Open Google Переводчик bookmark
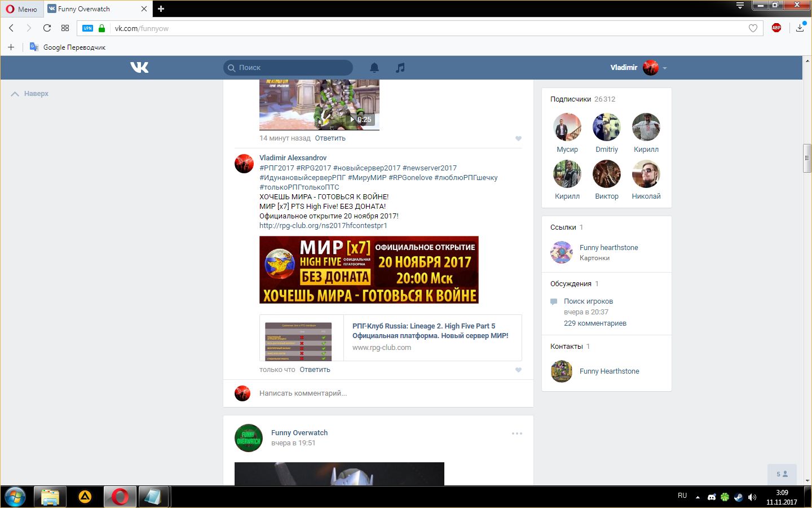This screenshot has height=508, width=812. point(68,47)
